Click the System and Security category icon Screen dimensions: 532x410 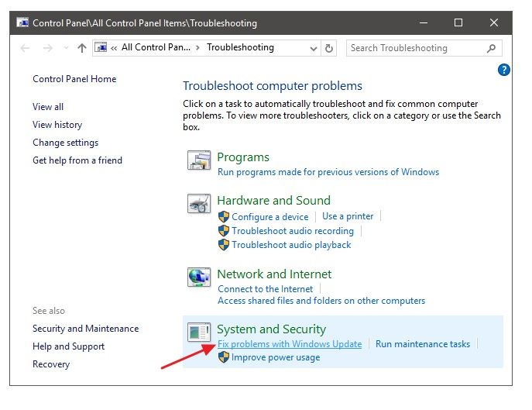(x=199, y=332)
